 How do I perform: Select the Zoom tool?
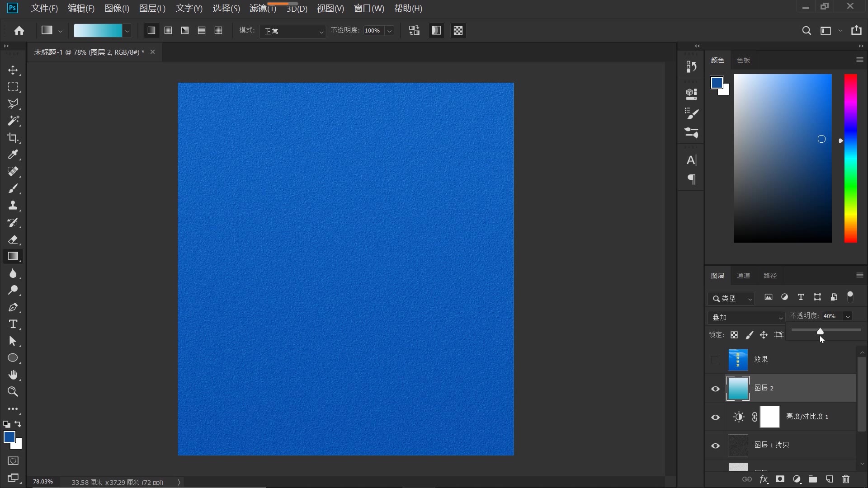point(13,392)
